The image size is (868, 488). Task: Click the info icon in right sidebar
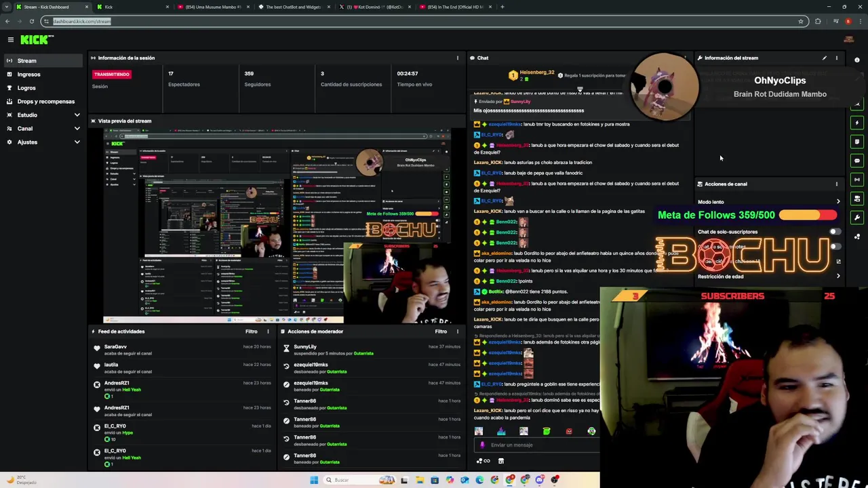pyautogui.click(x=857, y=60)
